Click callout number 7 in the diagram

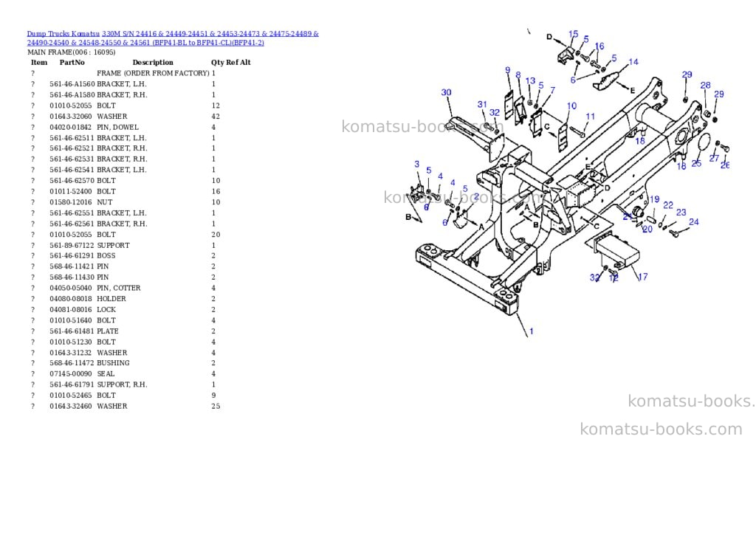tap(552, 90)
